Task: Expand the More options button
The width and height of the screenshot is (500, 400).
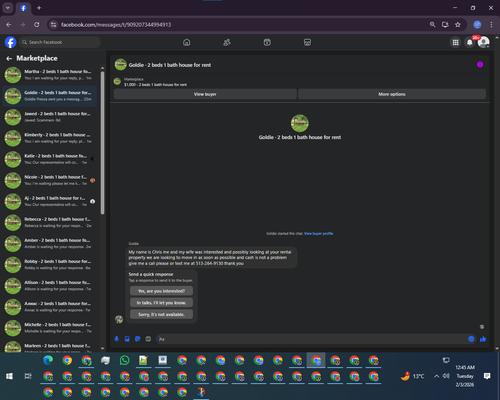Action: point(392,94)
